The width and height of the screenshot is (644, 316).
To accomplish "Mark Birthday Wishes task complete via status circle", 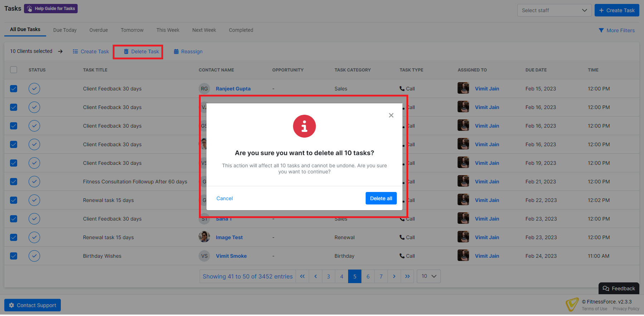I will click(x=34, y=256).
